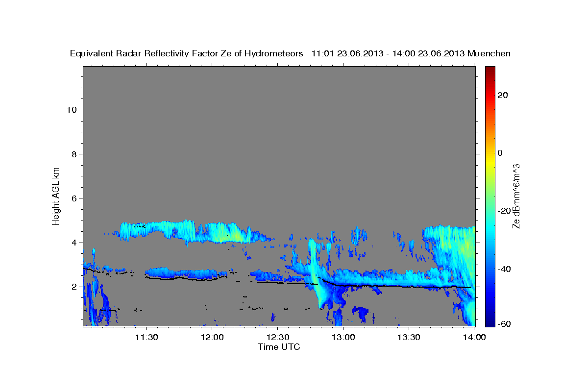Viewport: 588px width, 392px height.
Task: Click the date range '11:01 23.06.2013 - 14:00 23.06.2013'
Action: click(389, 54)
